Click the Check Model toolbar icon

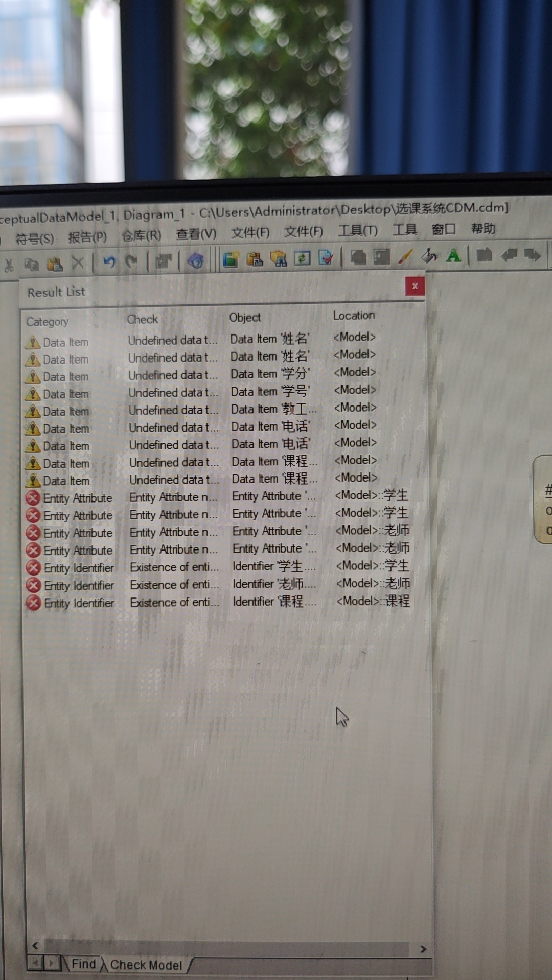(x=326, y=258)
